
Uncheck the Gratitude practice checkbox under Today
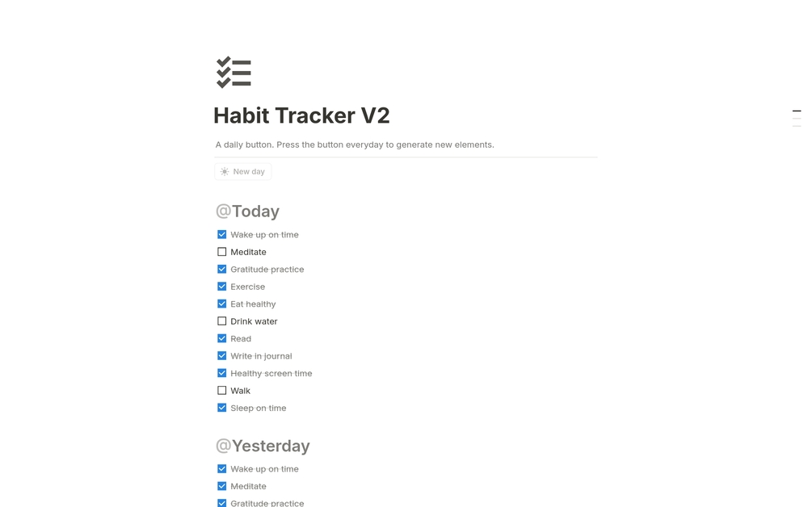(222, 269)
